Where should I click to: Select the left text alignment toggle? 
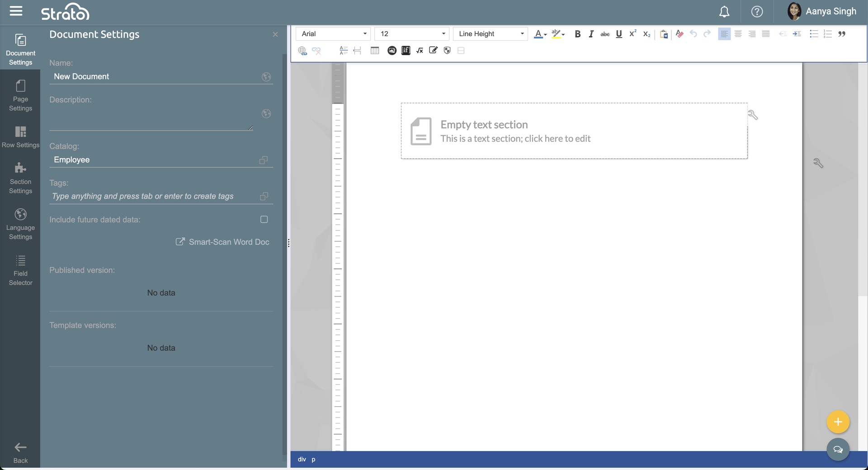(x=724, y=34)
